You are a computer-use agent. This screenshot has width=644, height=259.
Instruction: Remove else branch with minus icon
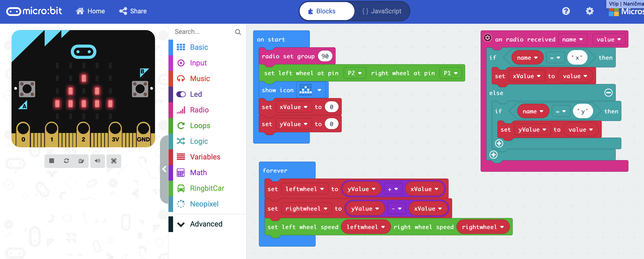click(608, 93)
